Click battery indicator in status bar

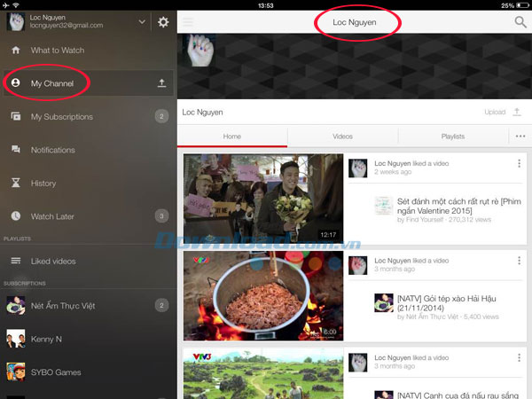[x=522, y=5]
